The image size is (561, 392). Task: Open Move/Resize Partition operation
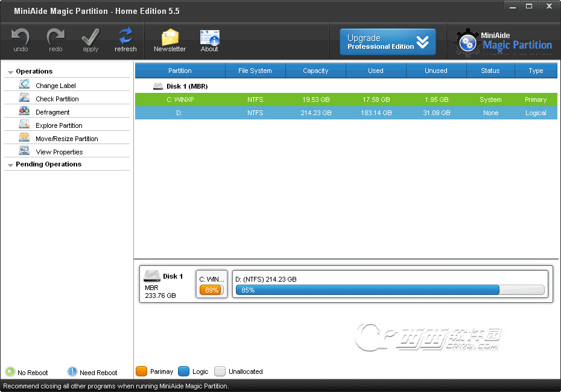[x=67, y=138]
